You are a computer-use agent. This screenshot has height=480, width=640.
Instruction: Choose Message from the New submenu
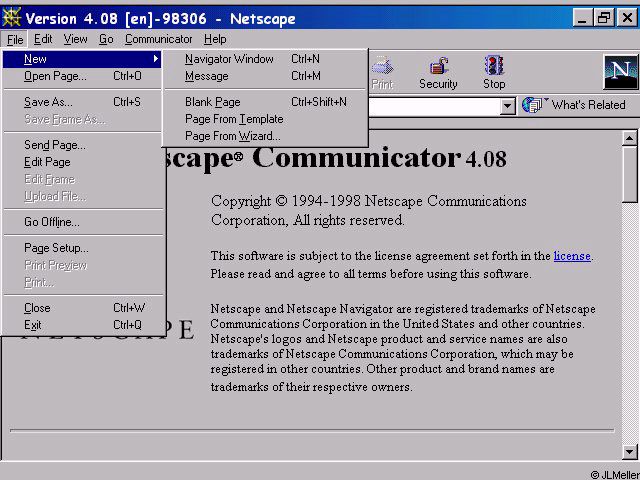[x=265, y=76]
